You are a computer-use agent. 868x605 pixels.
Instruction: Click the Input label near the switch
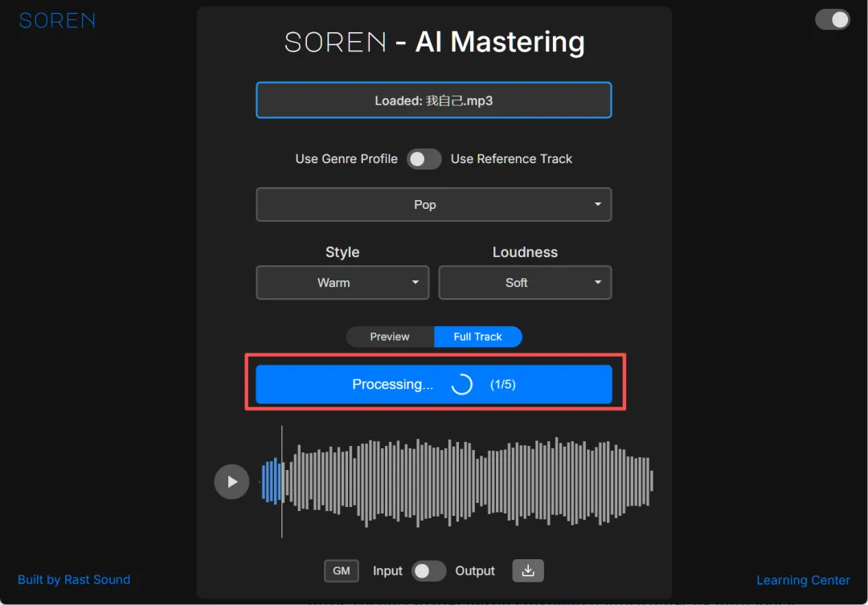(x=387, y=570)
